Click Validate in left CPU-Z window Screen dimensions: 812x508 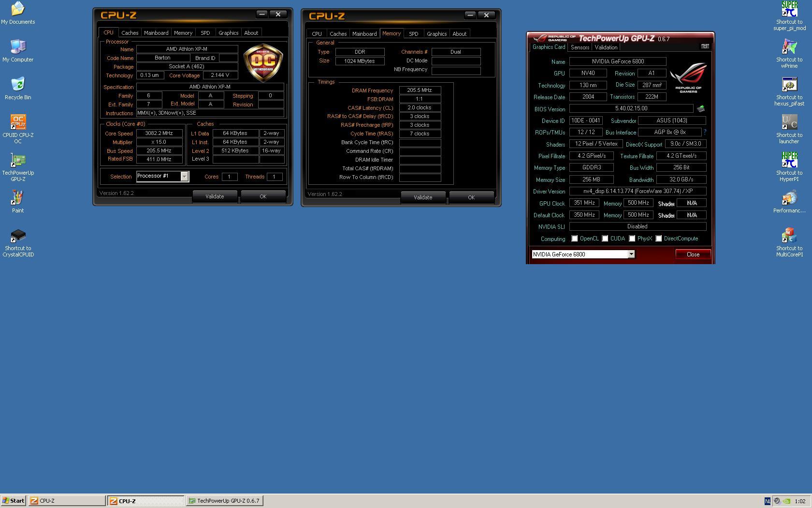(x=215, y=196)
